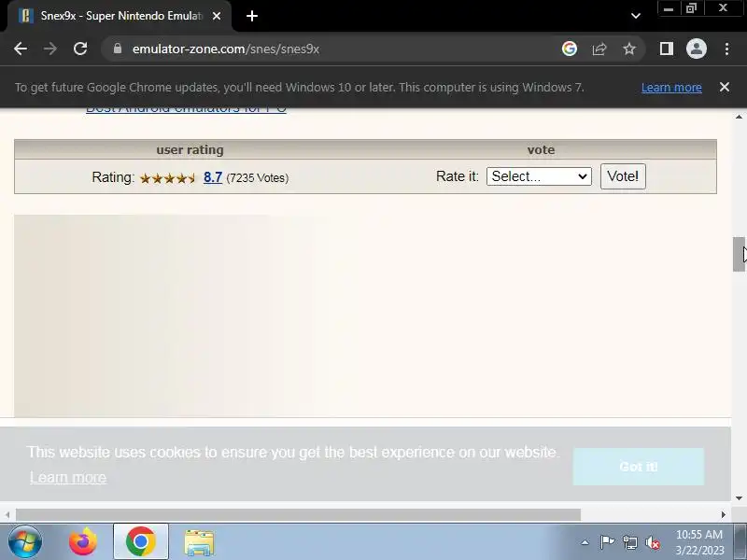Open Chrome three-dot menu
The image size is (747, 560).
click(x=726, y=49)
